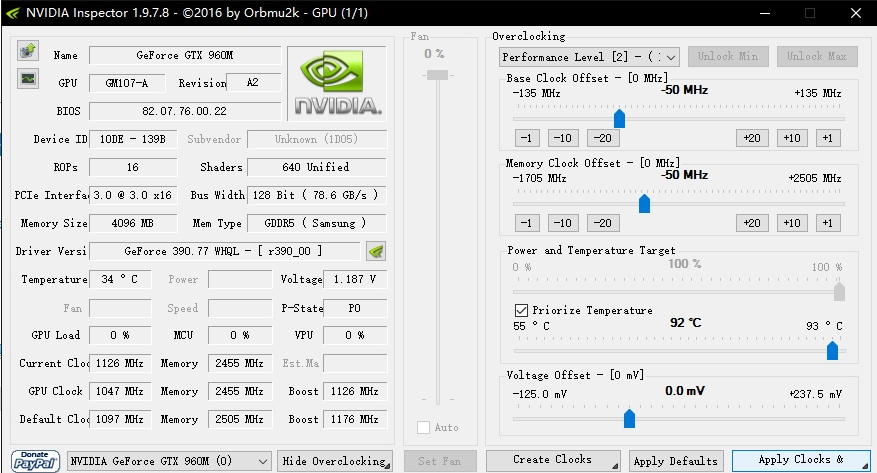Image resolution: width=877 pixels, height=473 pixels.
Task: Click the fan speed slider handle
Action: 437,75
